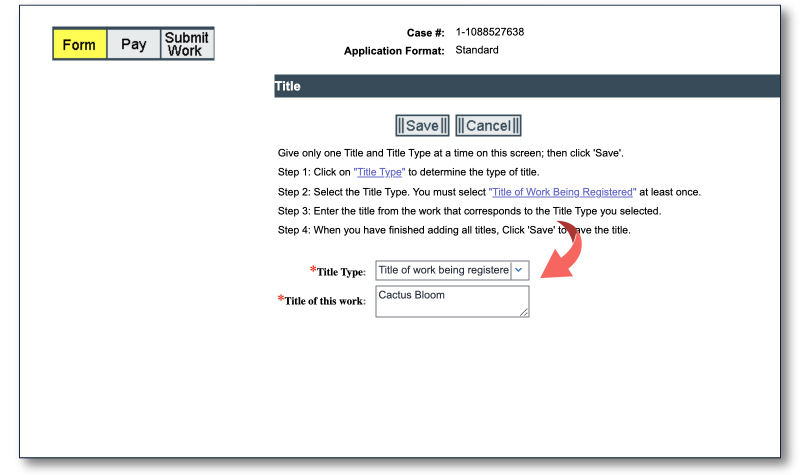This screenshot has width=800, height=475.
Task: Select the case number 1-1088527638
Action: (x=490, y=32)
